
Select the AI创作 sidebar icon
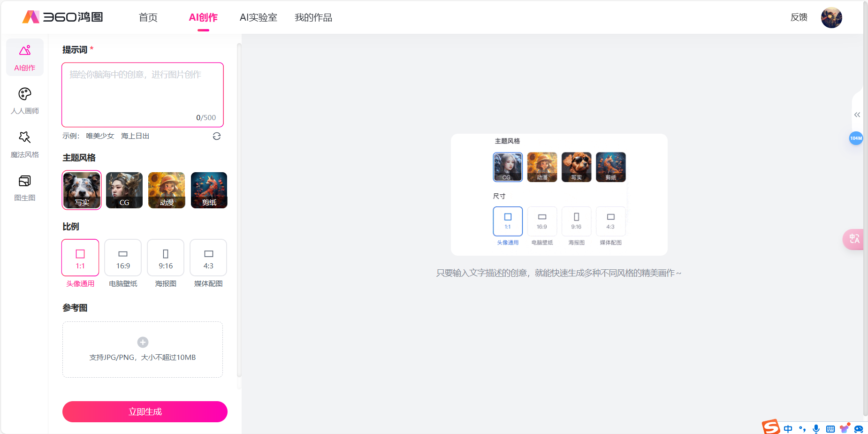[25, 56]
